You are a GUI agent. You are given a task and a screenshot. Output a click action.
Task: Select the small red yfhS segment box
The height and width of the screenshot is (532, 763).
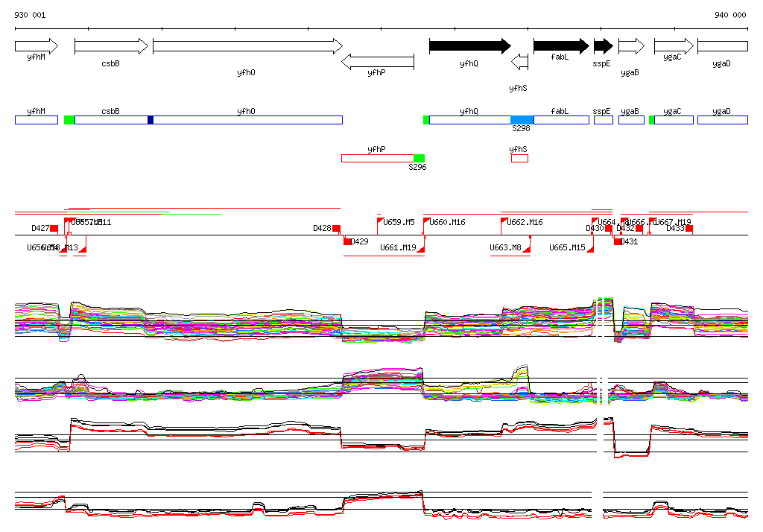[519, 158]
